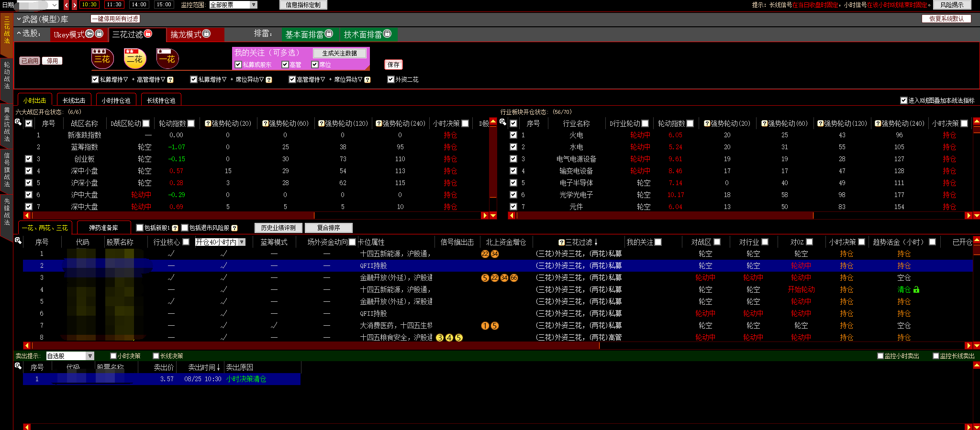Open the 弹药准备库 tab
This screenshot has width=980, height=430.
pyautogui.click(x=103, y=228)
